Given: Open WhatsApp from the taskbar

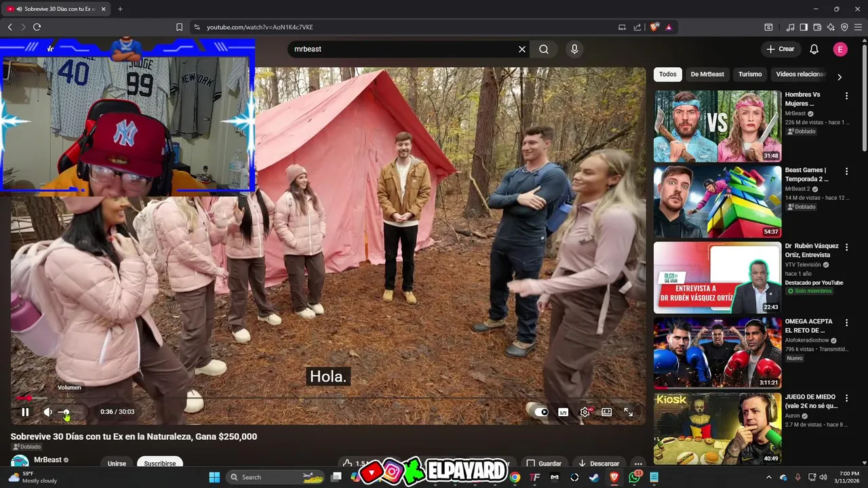Looking at the screenshot, I should tap(634, 477).
